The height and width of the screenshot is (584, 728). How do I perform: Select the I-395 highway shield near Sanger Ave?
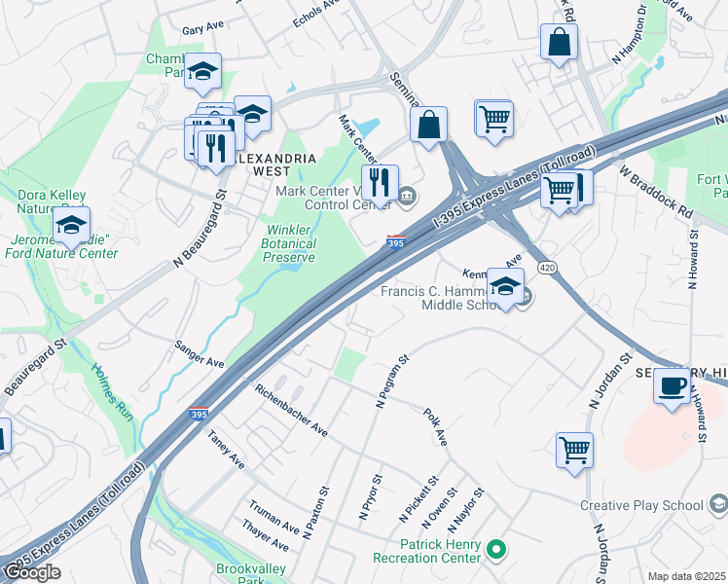(x=199, y=413)
